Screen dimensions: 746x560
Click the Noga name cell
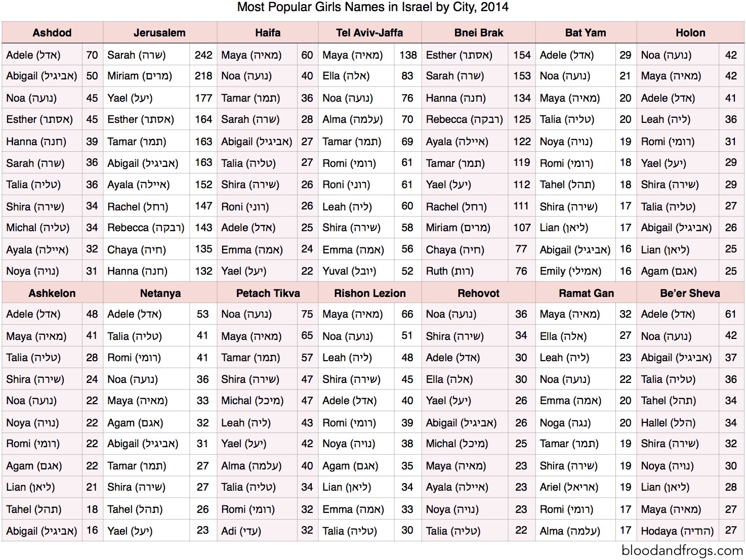(x=565, y=423)
